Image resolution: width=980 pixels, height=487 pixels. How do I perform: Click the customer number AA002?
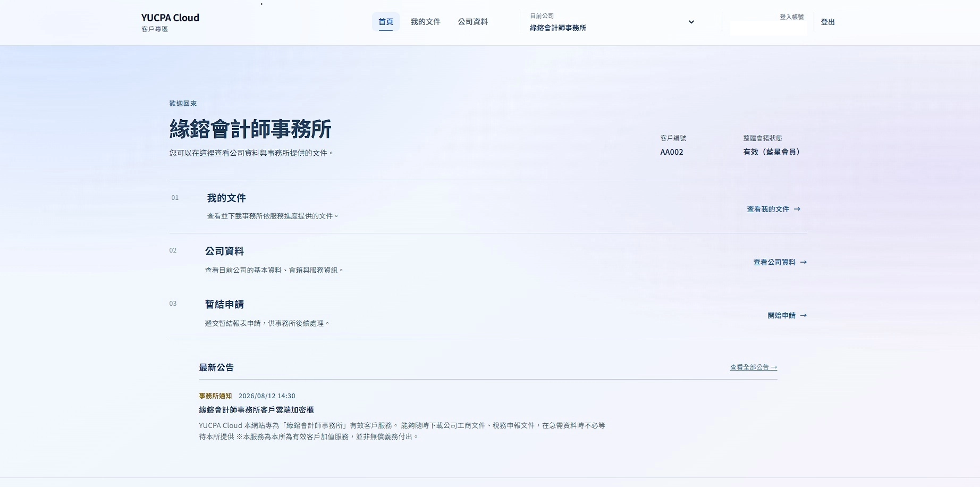pyautogui.click(x=672, y=152)
